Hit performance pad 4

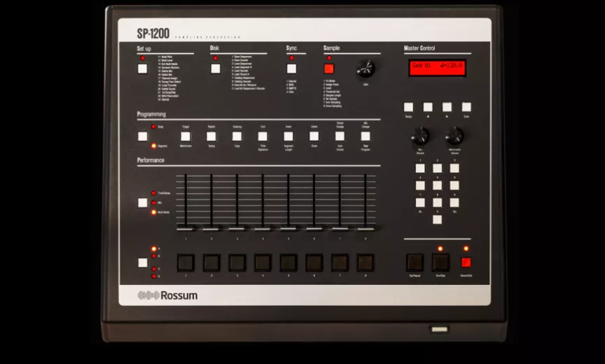(263, 262)
